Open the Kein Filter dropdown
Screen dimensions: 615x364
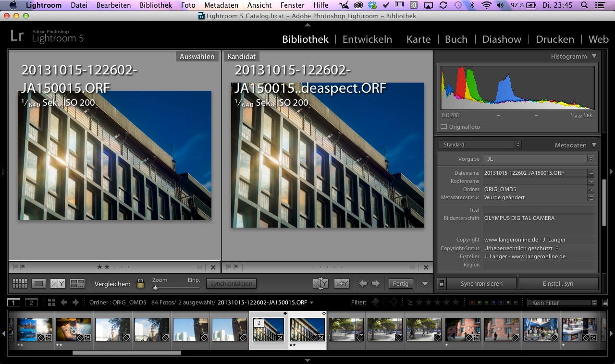(x=562, y=303)
